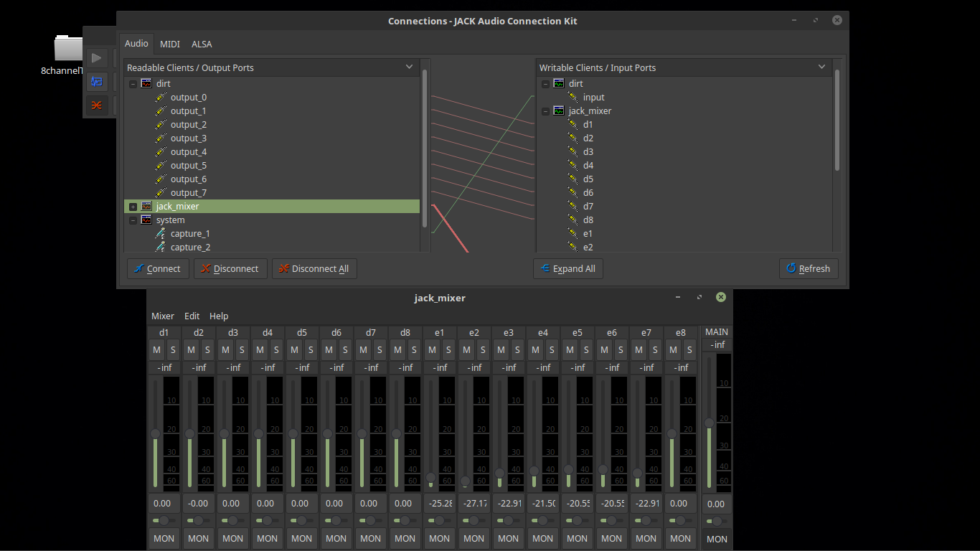The height and width of the screenshot is (551, 980).
Task: Select the d4 input port icon
Action: click(573, 166)
